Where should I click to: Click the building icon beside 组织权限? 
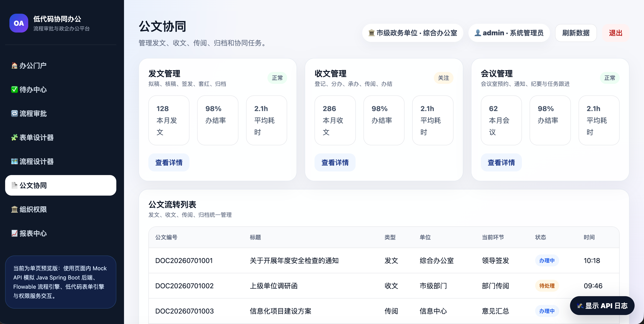pos(15,210)
